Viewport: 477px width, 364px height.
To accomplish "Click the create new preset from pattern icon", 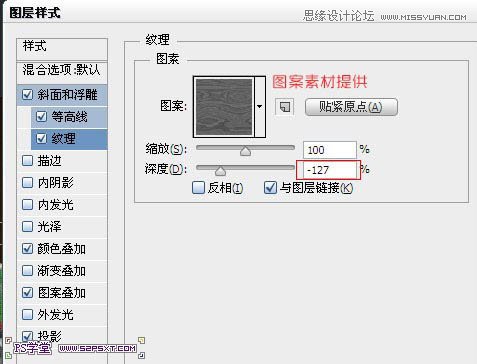I will (284, 107).
